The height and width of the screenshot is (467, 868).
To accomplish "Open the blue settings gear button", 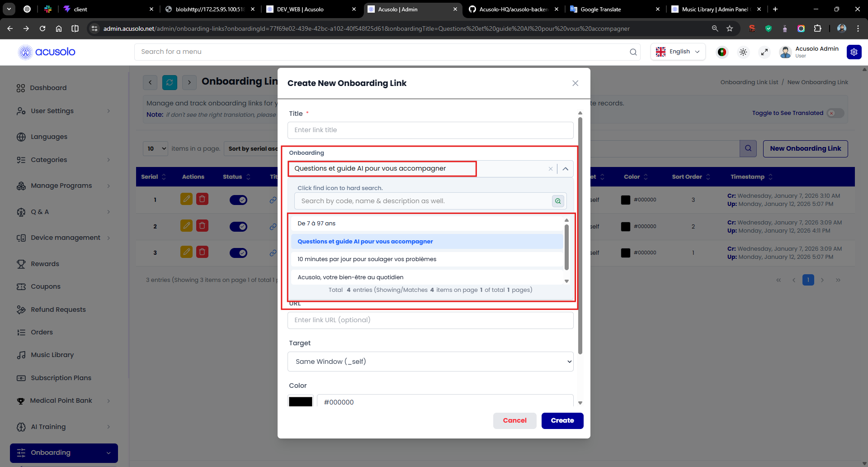I will point(854,52).
